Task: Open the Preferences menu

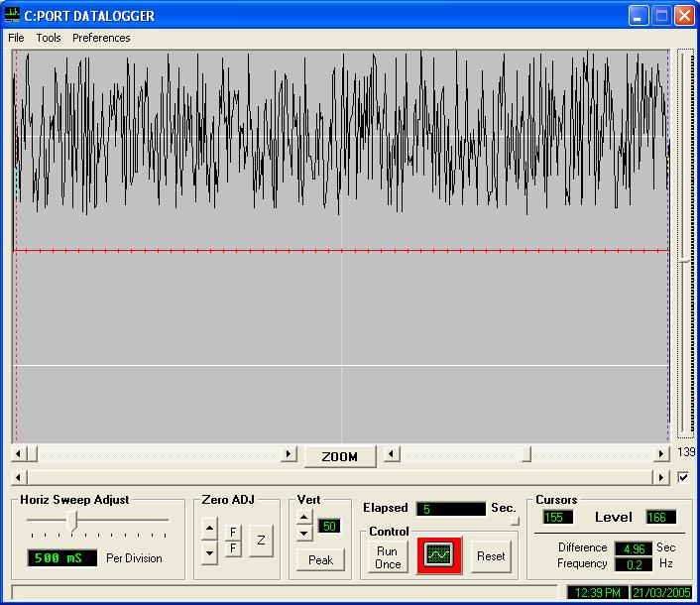Action: coord(101,38)
